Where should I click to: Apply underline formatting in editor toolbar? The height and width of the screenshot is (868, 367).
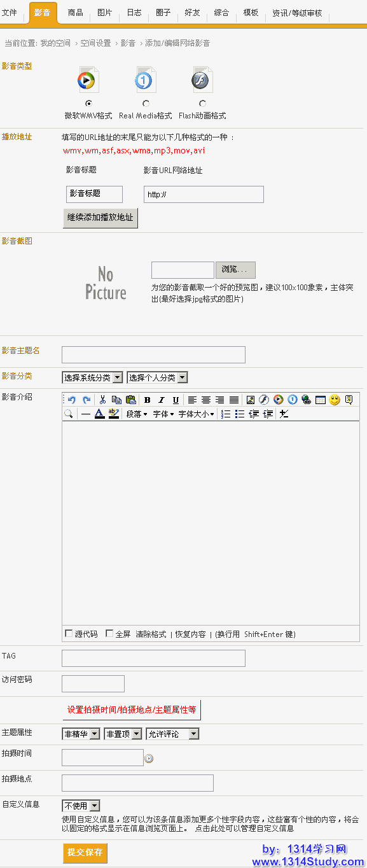tap(176, 400)
